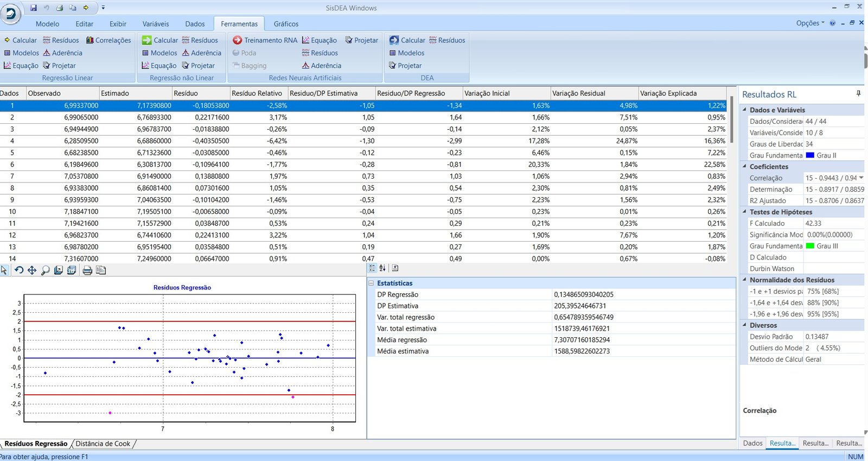Image resolution: width=868 pixels, height=461 pixels.
Task: Open the Modelo ribbon tab
Action: coord(48,24)
